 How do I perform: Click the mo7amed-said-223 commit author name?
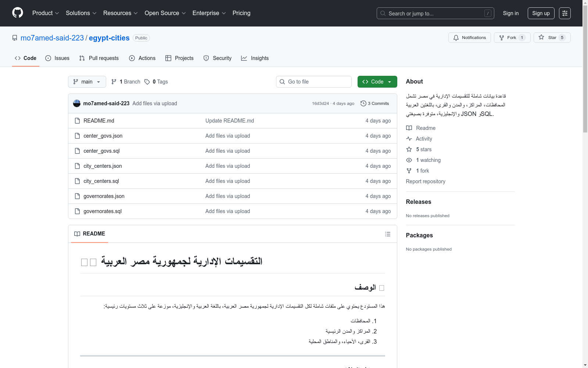106,103
